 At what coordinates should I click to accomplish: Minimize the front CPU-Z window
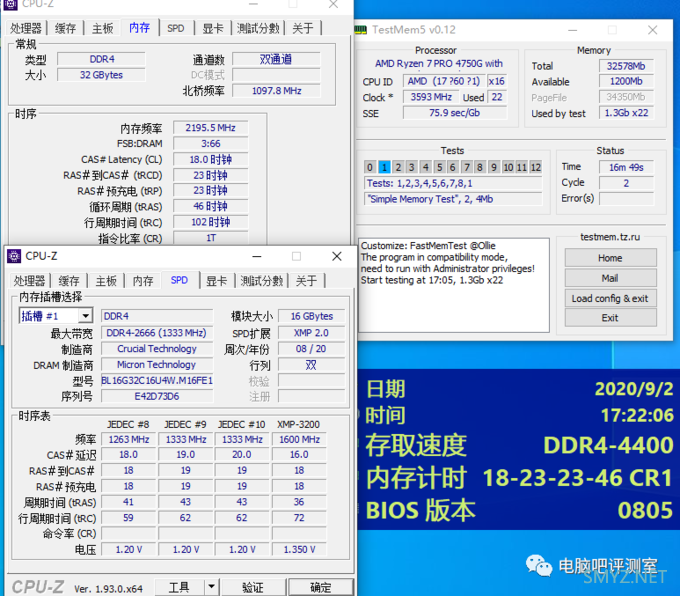[x=257, y=256]
